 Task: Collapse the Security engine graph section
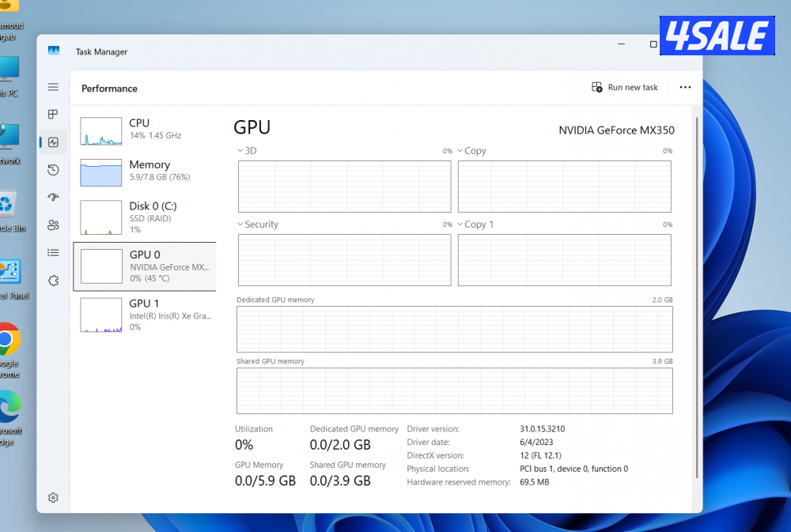pyautogui.click(x=240, y=224)
